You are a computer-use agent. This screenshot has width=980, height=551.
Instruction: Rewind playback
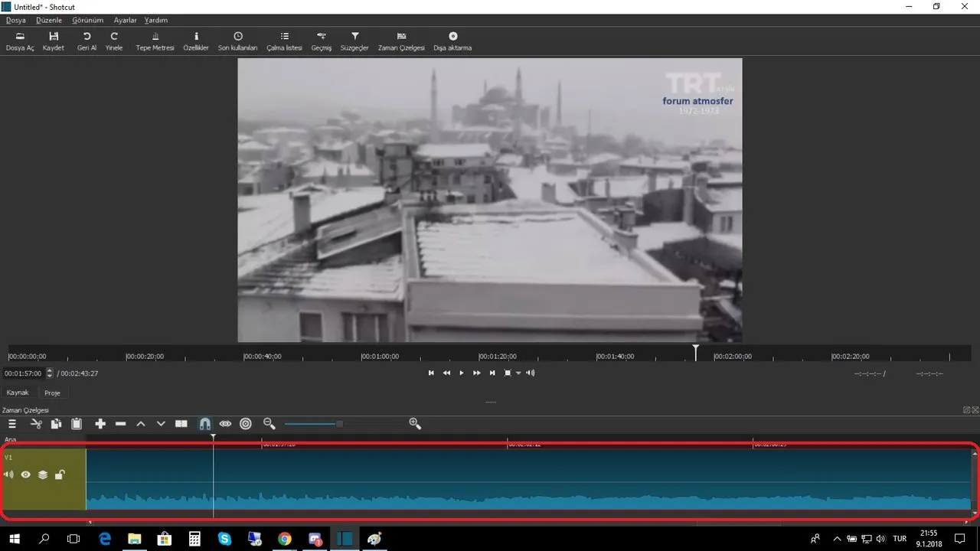point(446,373)
